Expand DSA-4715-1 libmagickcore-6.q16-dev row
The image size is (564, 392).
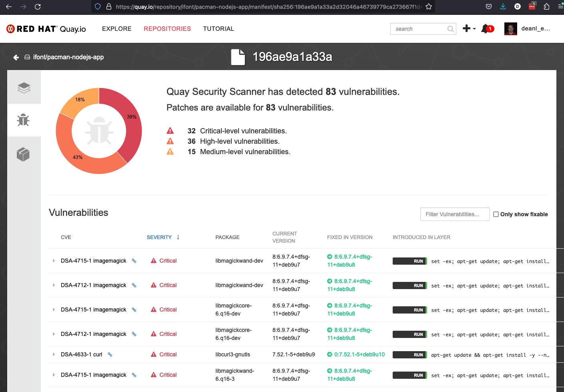54,310
